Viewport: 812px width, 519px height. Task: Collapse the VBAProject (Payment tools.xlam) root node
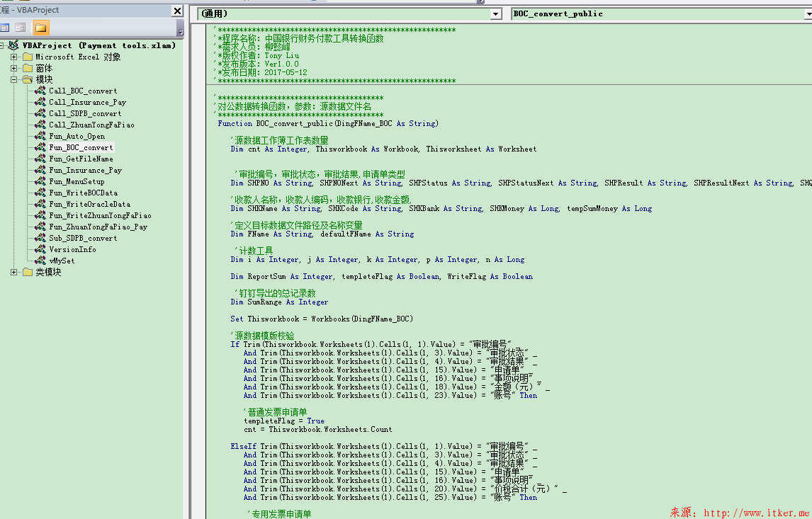click(x=2, y=45)
